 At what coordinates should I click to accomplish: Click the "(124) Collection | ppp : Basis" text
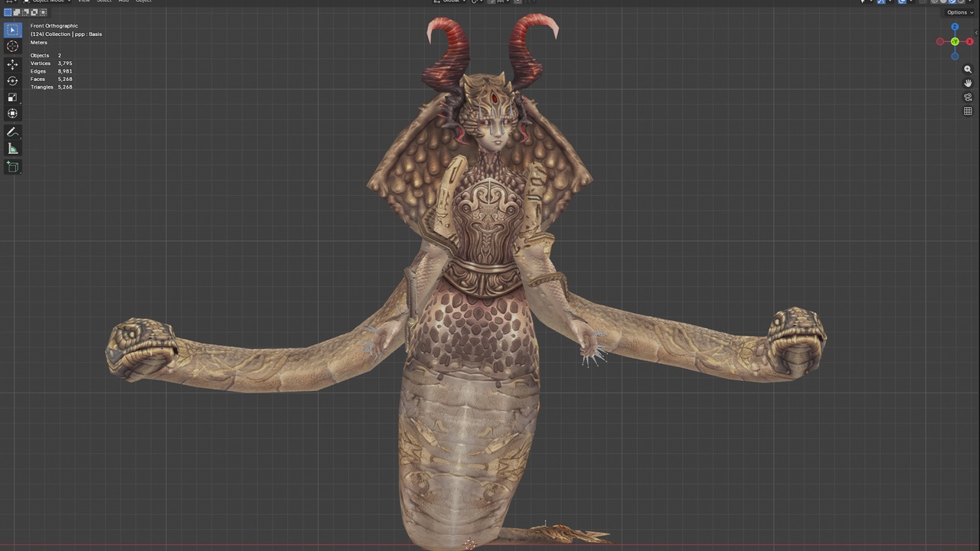coord(66,34)
